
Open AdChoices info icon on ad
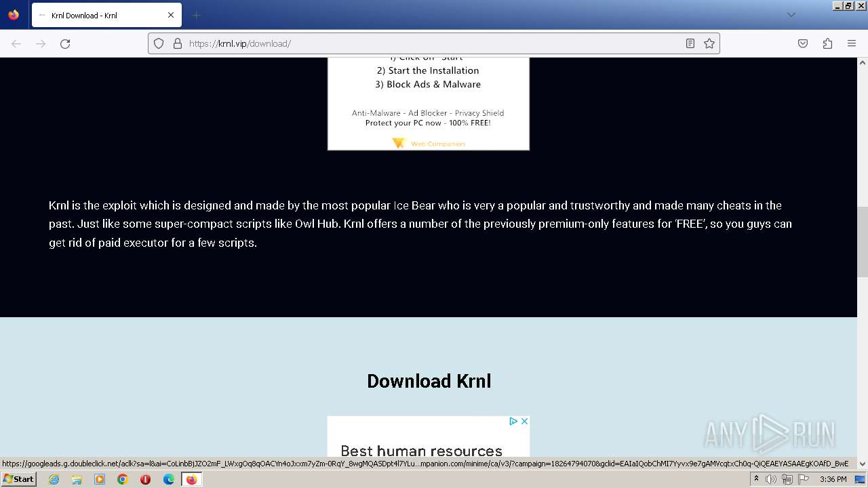click(513, 421)
